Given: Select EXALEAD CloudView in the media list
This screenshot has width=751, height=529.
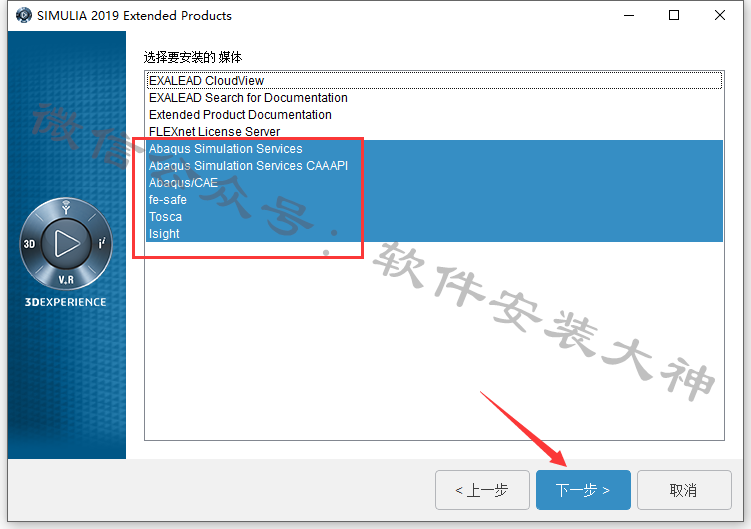Looking at the screenshot, I should (x=434, y=80).
